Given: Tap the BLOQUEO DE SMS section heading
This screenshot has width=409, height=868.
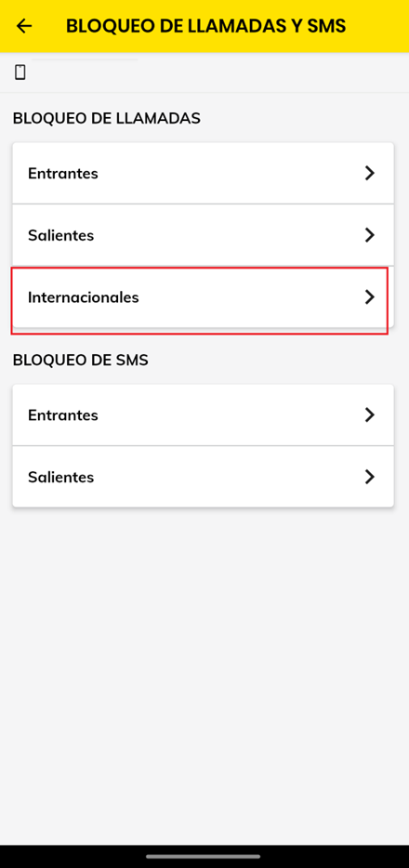Looking at the screenshot, I should 81,361.
